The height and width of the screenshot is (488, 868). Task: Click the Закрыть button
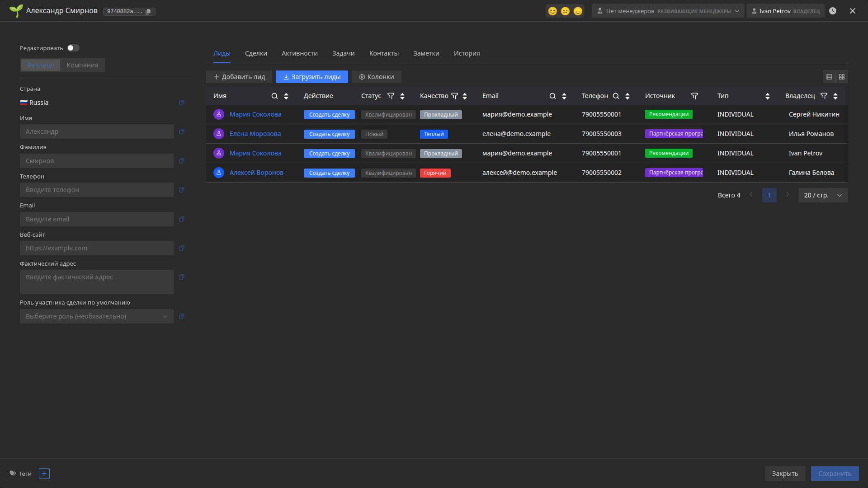point(785,474)
